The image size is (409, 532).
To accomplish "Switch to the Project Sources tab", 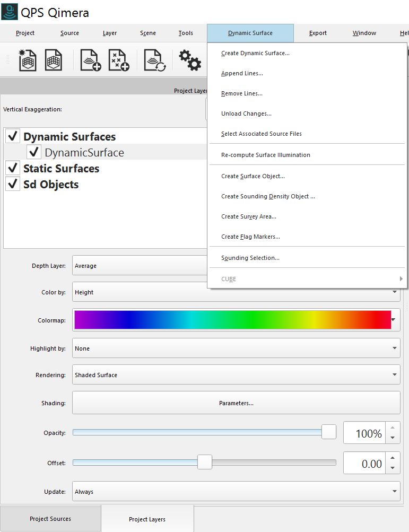I will pyautogui.click(x=50, y=519).
